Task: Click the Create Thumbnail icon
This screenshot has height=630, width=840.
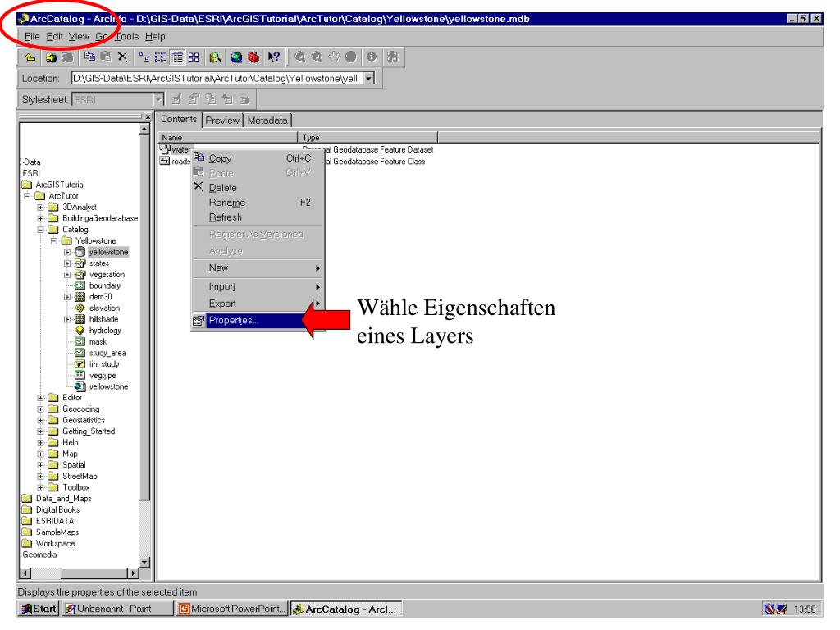Action: tap(392, 57)
